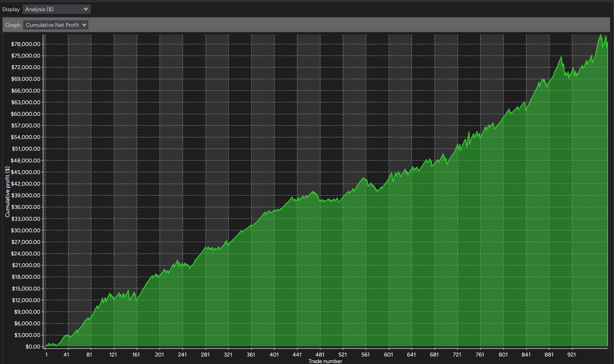The height and width of the screenshot is (364, 614).
Task: Click the $36,000.00 axis label
Action: [25, 207]
